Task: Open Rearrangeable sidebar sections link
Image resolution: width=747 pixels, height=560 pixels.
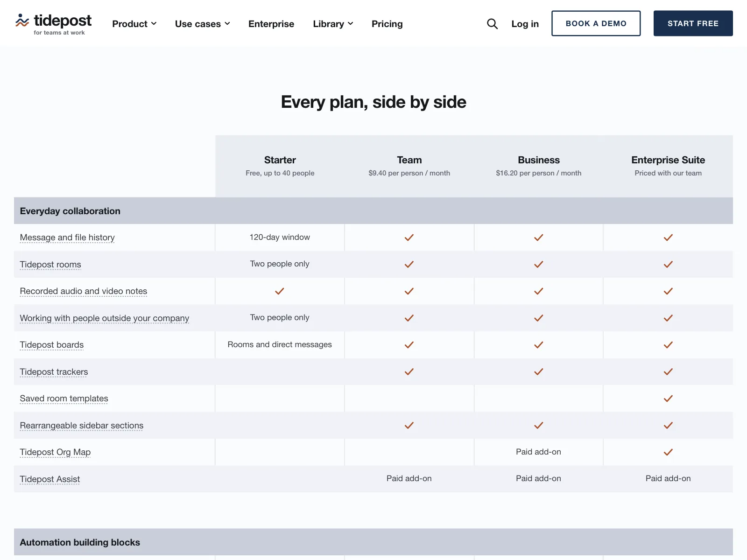Action: pos(82,426)
